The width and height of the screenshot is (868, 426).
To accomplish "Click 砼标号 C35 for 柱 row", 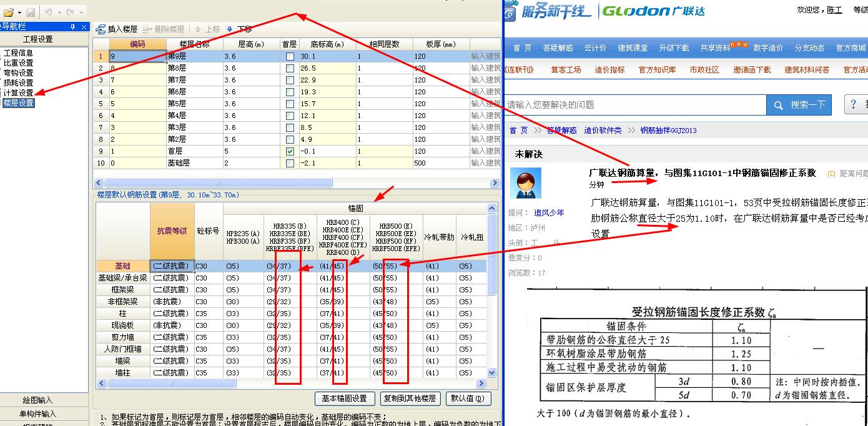I will [x=209, y=314].
